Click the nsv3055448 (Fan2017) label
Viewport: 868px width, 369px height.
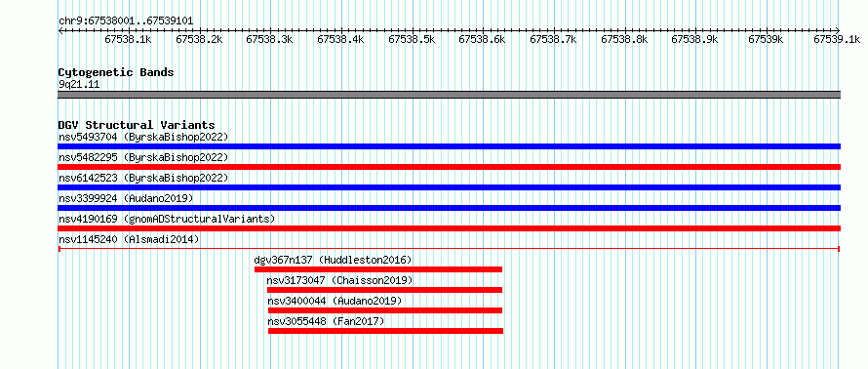326,321
